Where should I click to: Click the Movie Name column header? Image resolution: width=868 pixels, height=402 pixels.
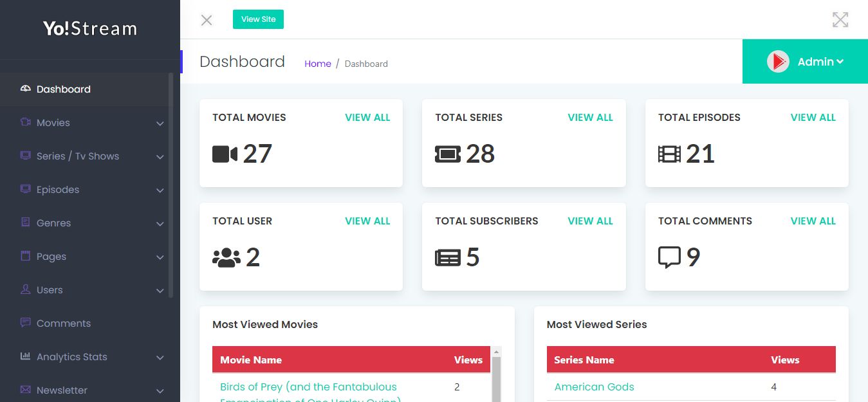click(x=251, y=360)
